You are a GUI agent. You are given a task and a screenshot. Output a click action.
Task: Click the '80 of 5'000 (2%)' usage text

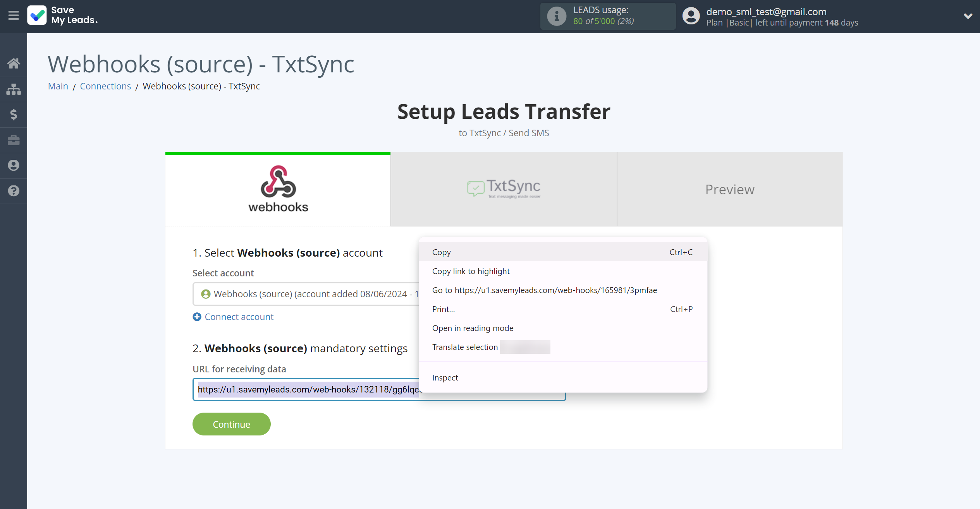[603, 21]
